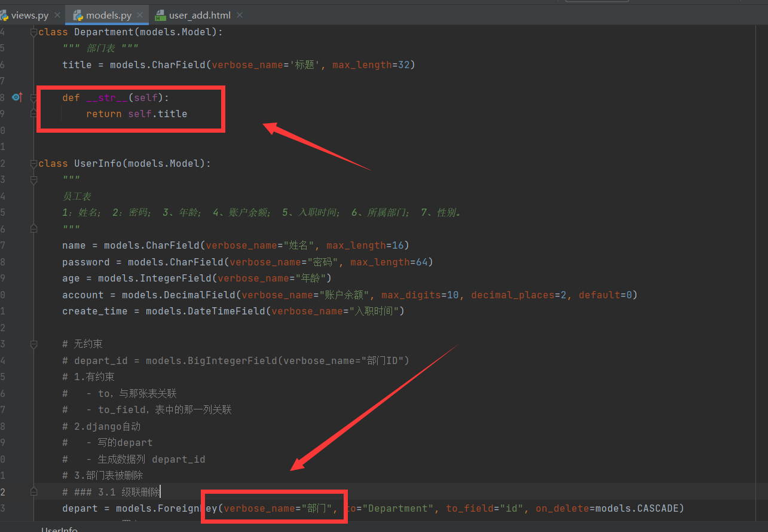Click the to="Department" argument
The height and width of the screenshot is (532, 768).
390,509
